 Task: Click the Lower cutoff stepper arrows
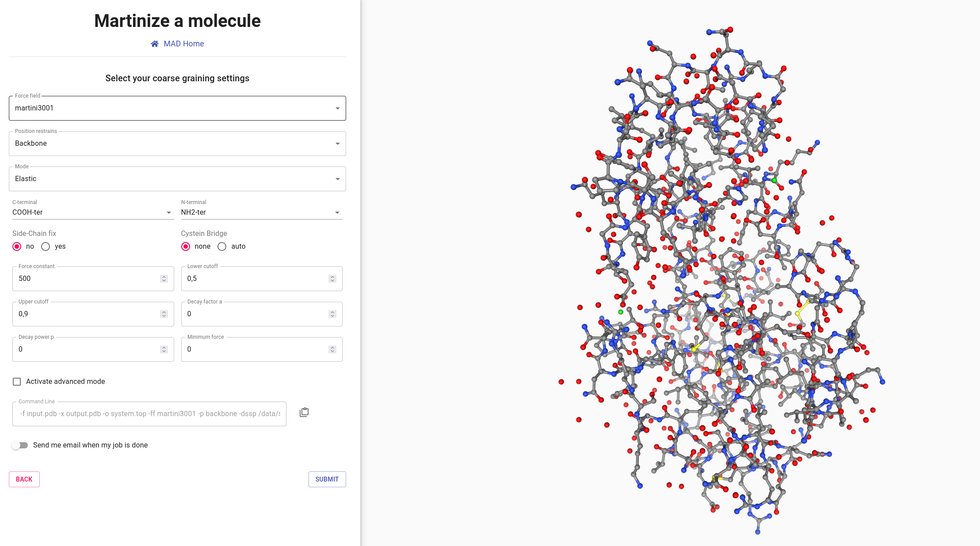click(x=332, y=279)
